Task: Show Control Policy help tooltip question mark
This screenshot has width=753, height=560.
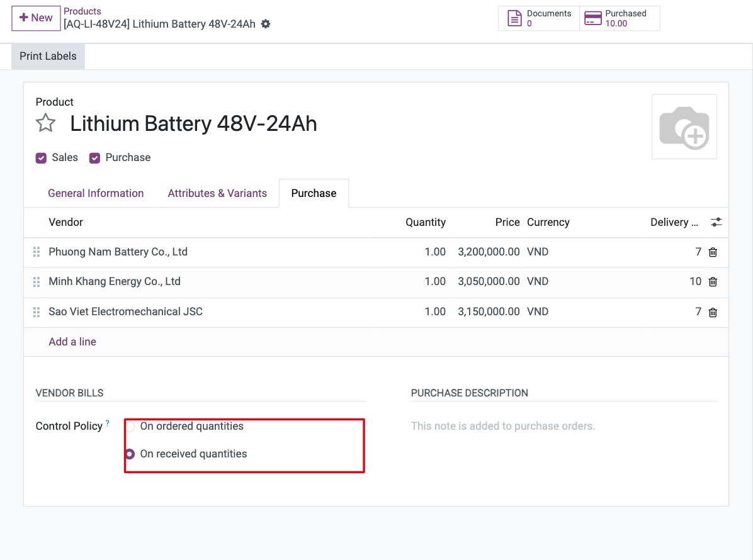Action: click(x=108, y=423)
